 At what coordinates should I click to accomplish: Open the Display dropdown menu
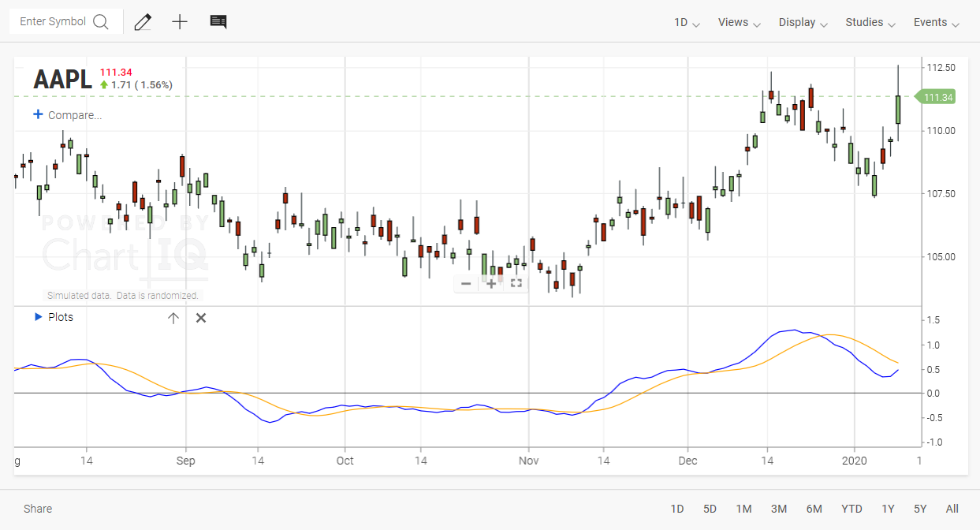803,22
